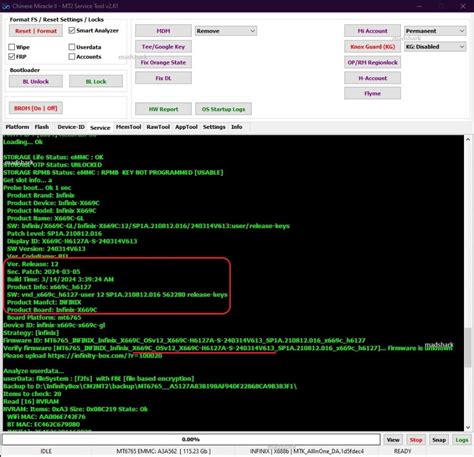
Task: Click the Fix Orange State button
Action: tap(163, 62)
